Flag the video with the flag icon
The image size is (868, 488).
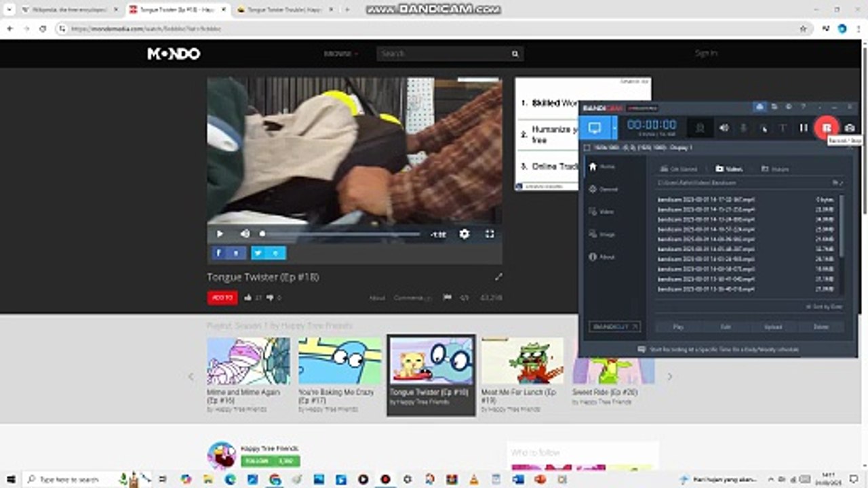click(447, 298)
